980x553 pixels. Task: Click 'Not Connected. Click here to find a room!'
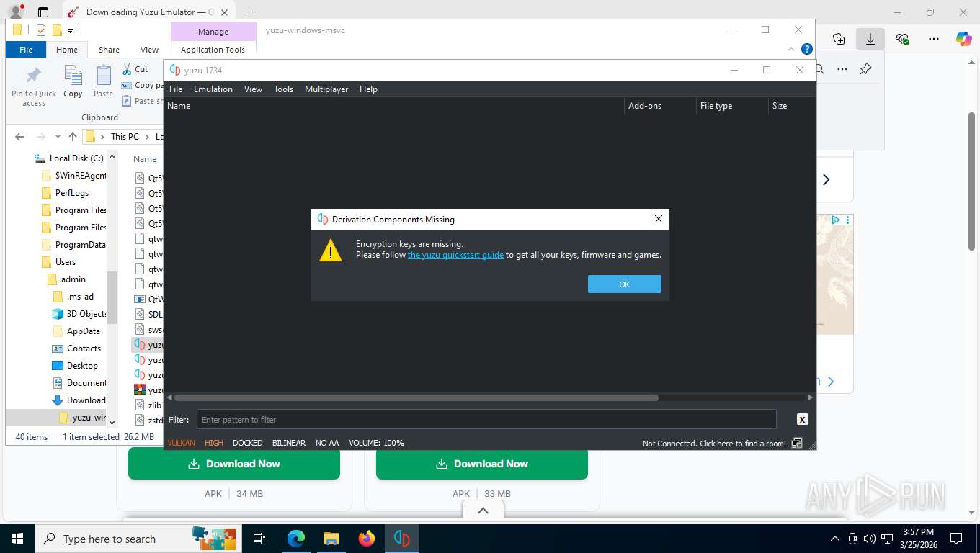click(714, 444)
